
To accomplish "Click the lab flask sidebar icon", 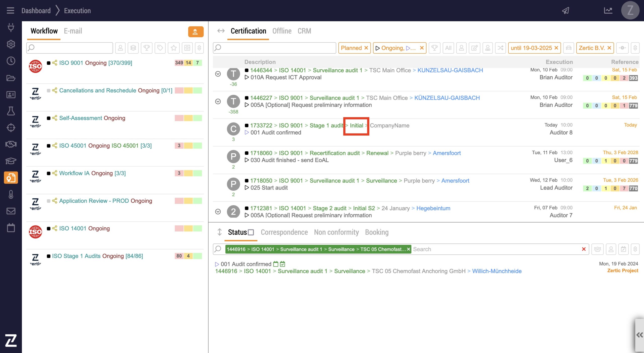I will tap(11, 111).
